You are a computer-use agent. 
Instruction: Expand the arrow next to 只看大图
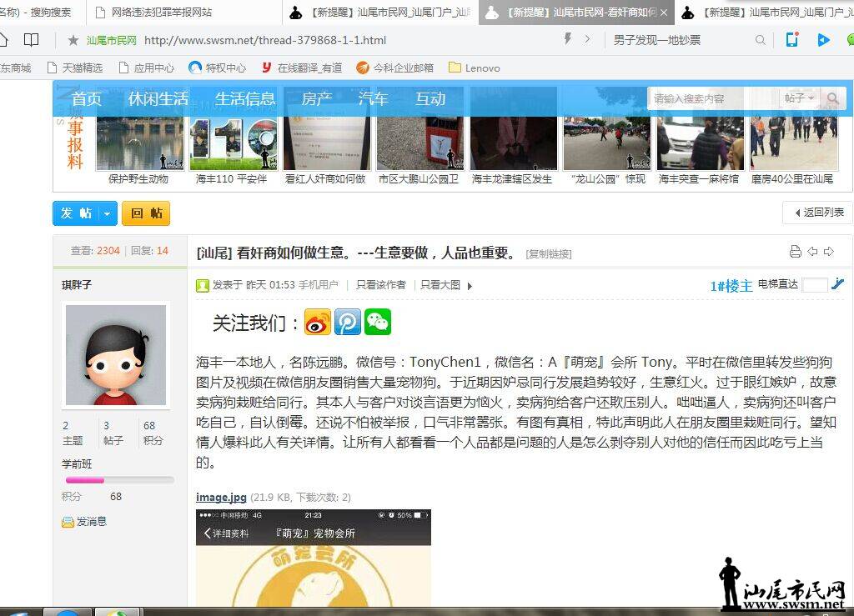(x=470, y=286)
